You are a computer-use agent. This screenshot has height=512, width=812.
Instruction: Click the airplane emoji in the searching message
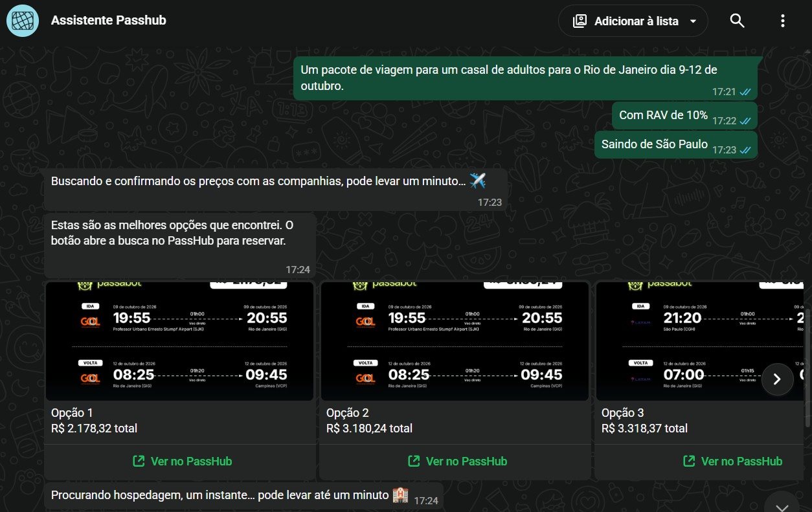(x=477, y=181)
